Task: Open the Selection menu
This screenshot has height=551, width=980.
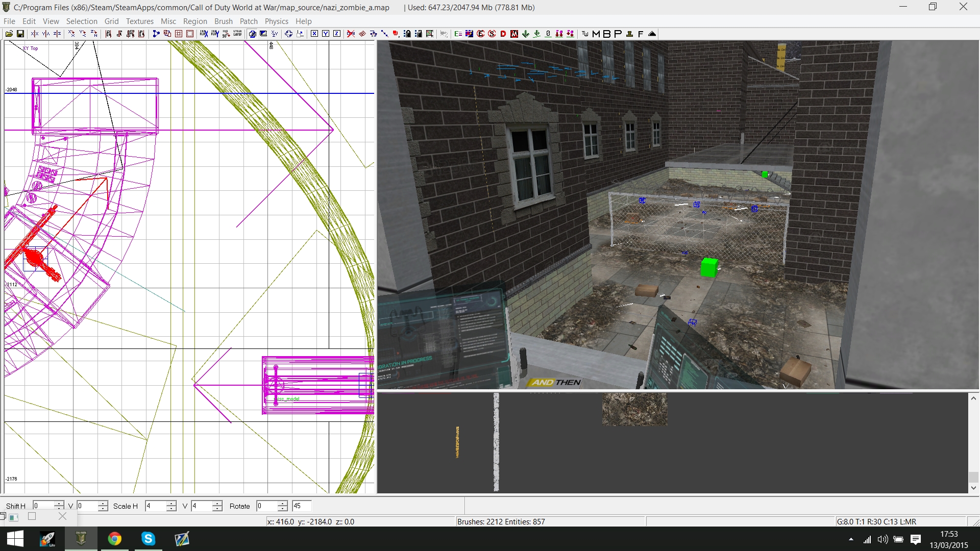Action: tap(82, 21)
